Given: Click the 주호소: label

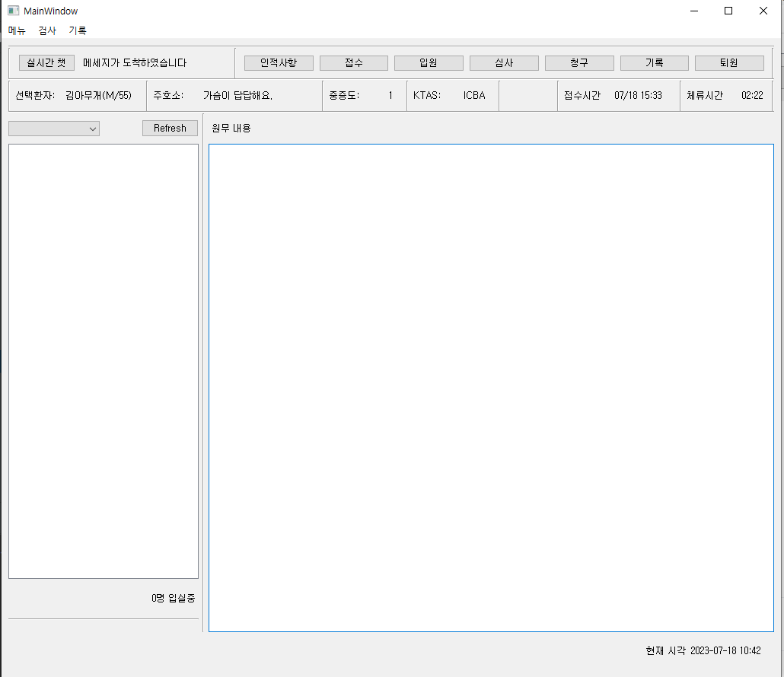Looking at the screenshot, I should click(168, 95).
